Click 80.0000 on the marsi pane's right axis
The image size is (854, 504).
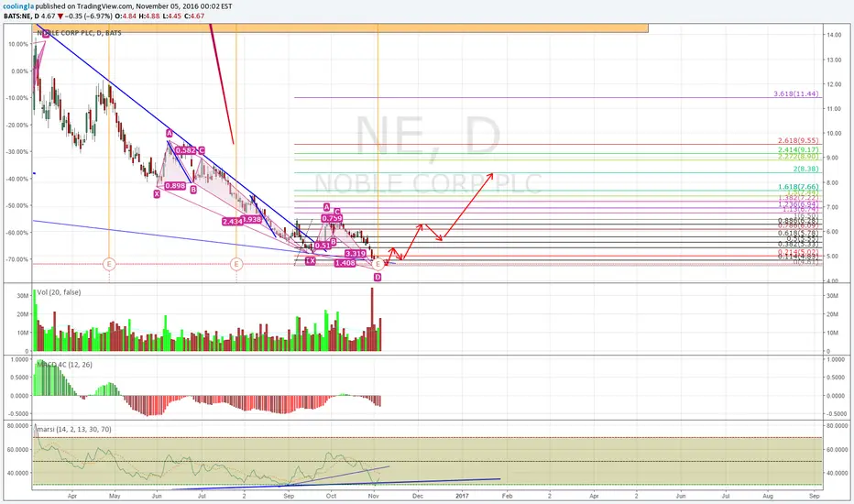click(838, 426)
